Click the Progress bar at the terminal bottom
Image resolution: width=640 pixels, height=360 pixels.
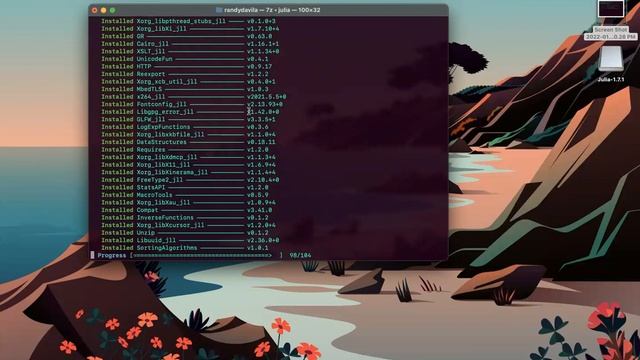click(206, 255)
